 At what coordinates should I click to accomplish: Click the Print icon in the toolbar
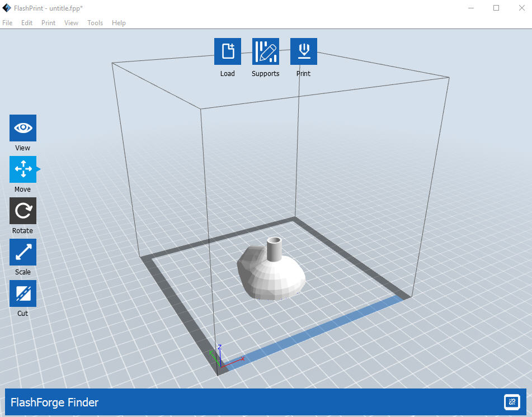click(x=304, y=51)
